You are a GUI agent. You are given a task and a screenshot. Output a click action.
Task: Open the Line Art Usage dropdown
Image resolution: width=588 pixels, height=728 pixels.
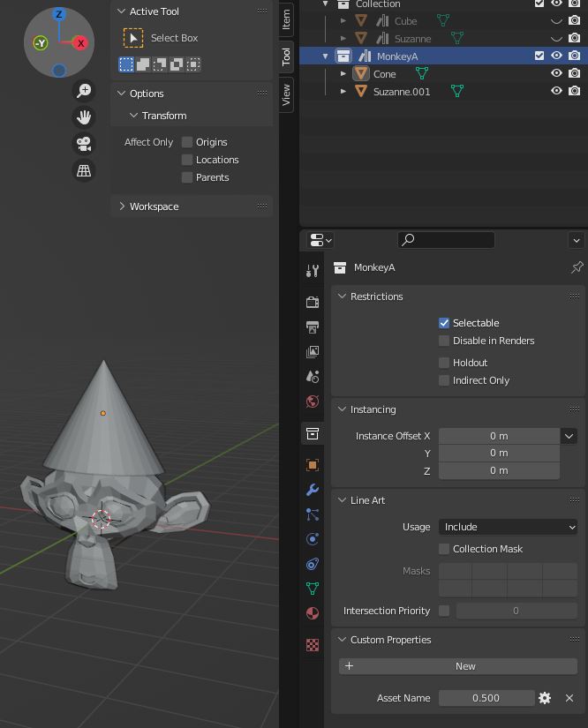tap(508, 527)
